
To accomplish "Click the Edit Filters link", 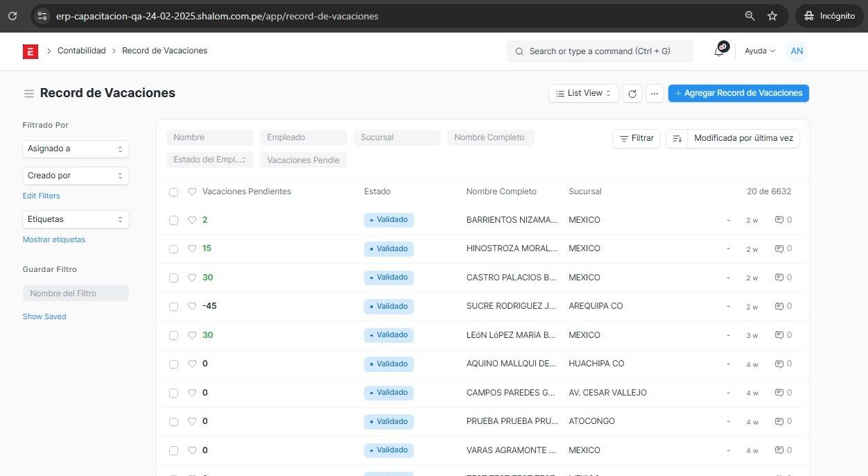I will 41,196.
